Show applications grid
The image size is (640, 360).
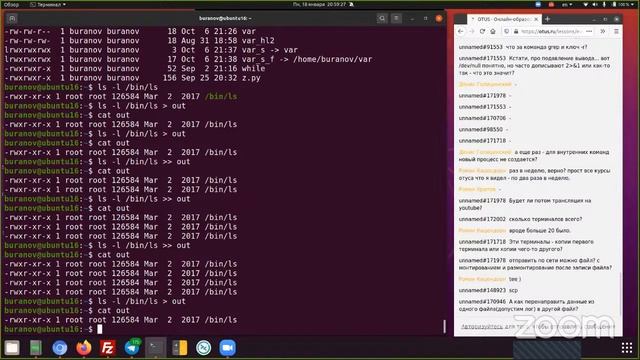coord(627,348)
